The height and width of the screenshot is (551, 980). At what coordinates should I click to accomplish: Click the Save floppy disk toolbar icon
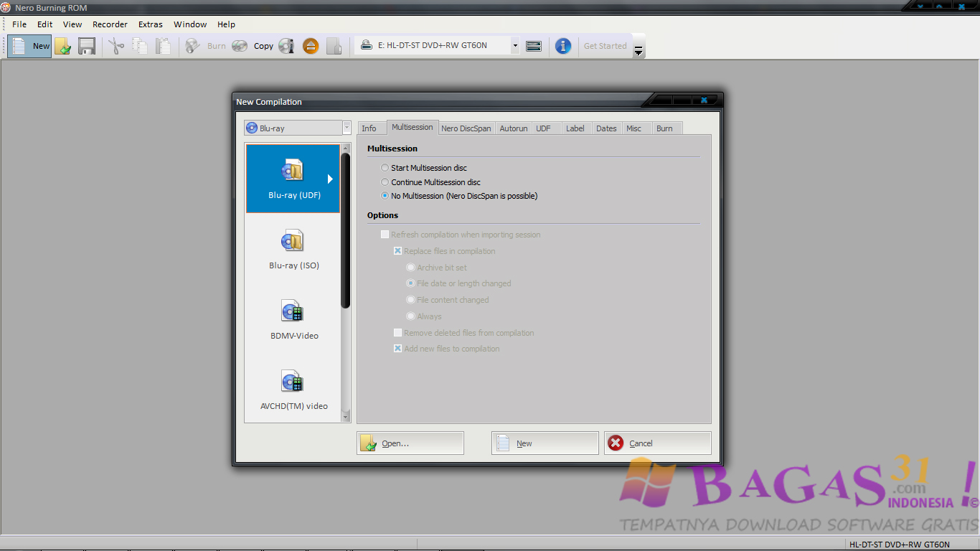tap(87, 46)
